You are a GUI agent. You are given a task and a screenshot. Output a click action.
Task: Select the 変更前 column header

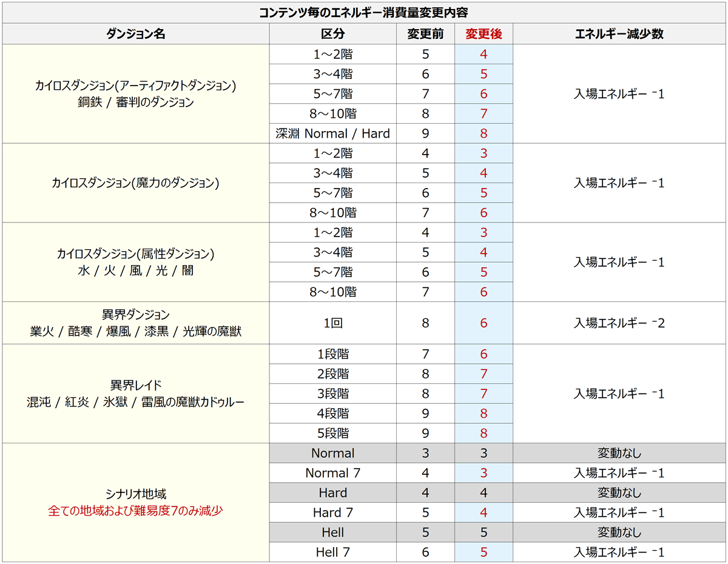pyautogui.click(x=425, y=34)
